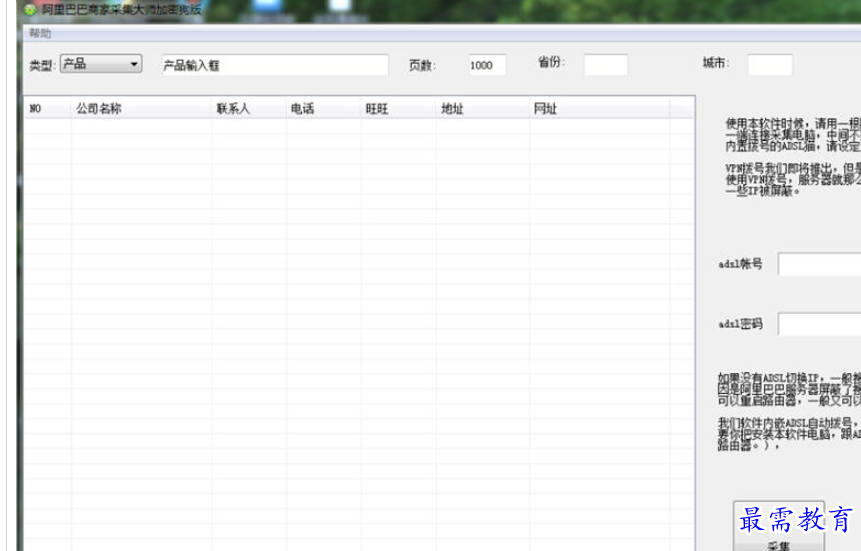This screenshot has width=861, height=551.
Task: Select the adsl密码 label
Action: pyautogui.click(x=740, y=324)
